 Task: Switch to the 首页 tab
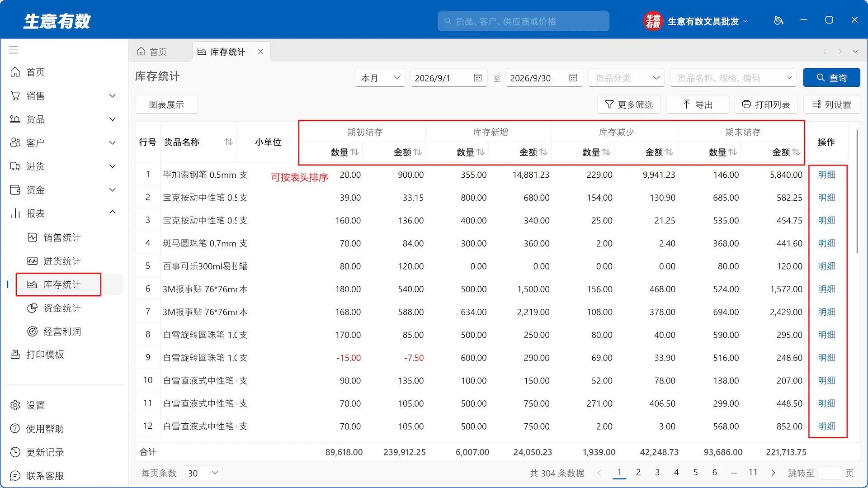tap(152, 52)
